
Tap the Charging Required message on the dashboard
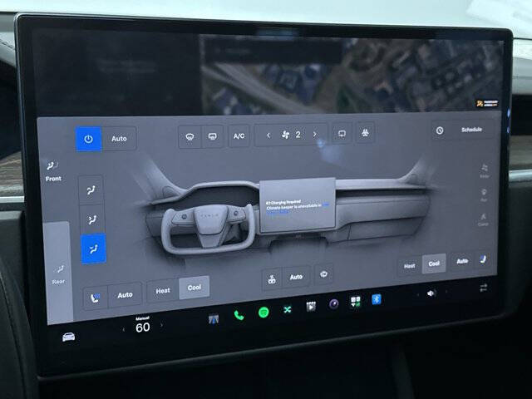tap(298, 206)
